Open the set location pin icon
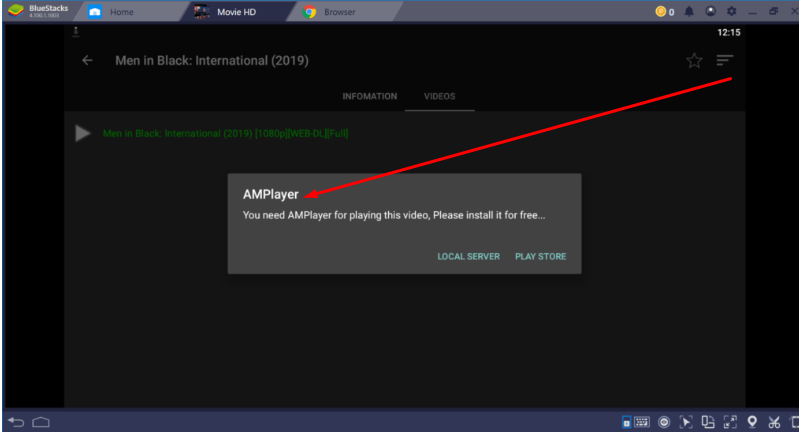The height and width of the screenshot is (432, 799). pyautogui.click(x=752, y=422)
